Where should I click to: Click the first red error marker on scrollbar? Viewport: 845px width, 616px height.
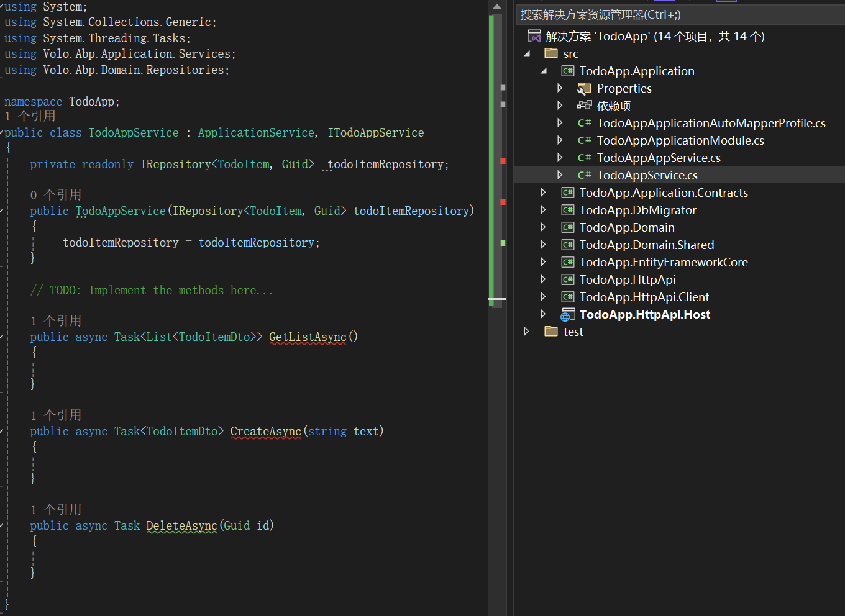503,161
